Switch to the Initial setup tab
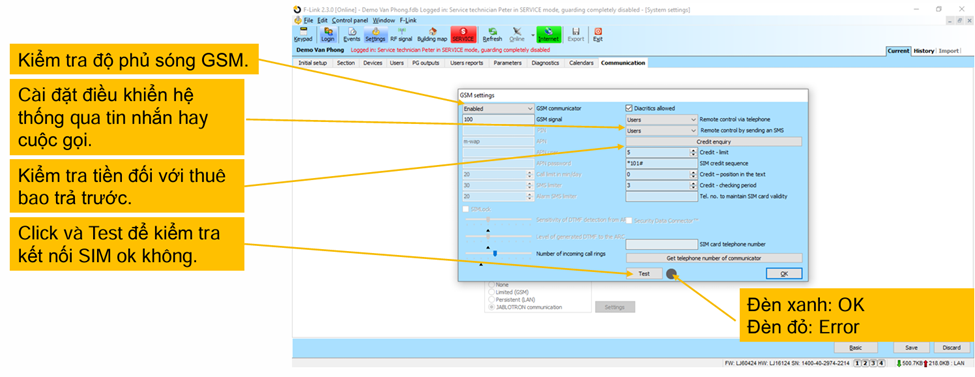 click(313, 63)
